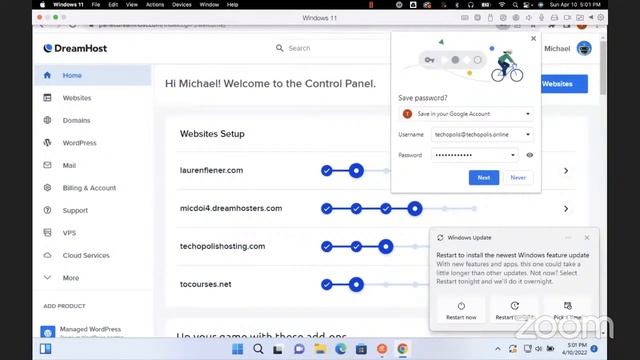Open the Username dropdown
The width and height of the screenshot is (640, 360).
click(x=528, y=134)
